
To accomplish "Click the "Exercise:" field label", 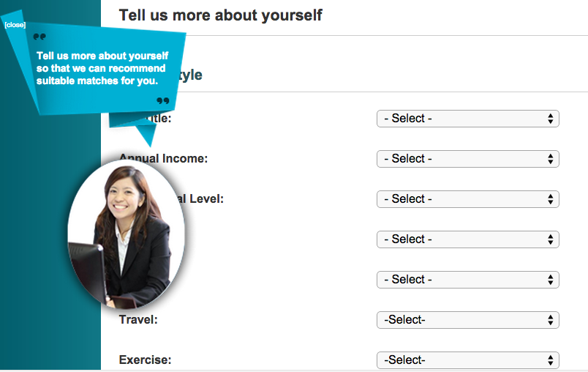I will pos(145,360).
